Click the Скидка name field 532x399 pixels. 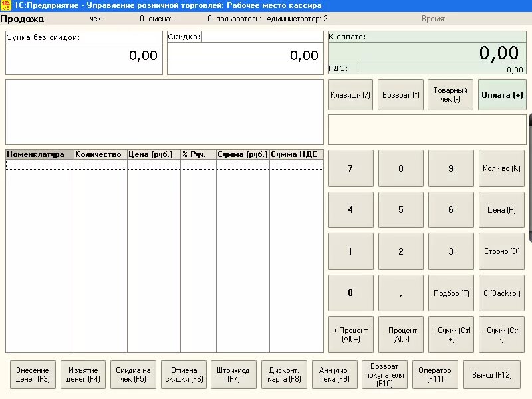pos(263,37)
